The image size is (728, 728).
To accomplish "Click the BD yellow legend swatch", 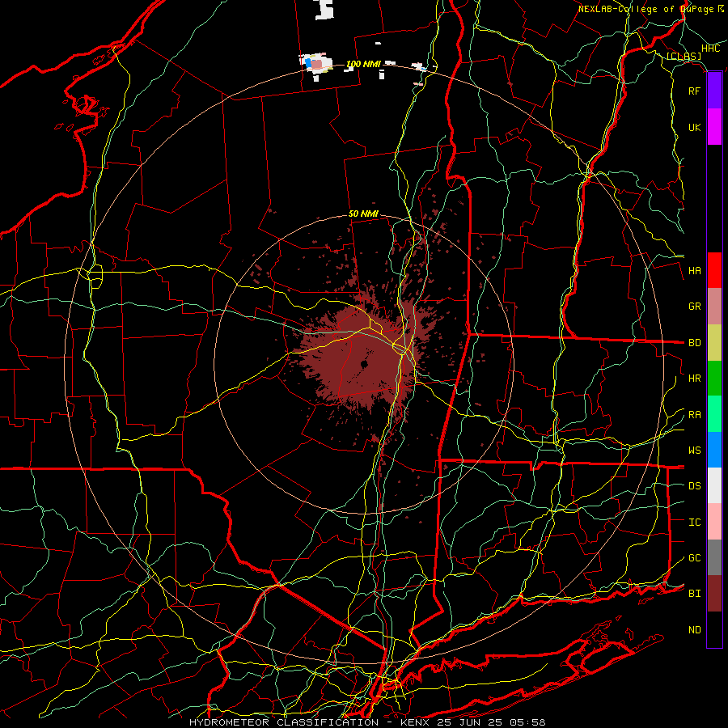I will (x=714, y=342).
